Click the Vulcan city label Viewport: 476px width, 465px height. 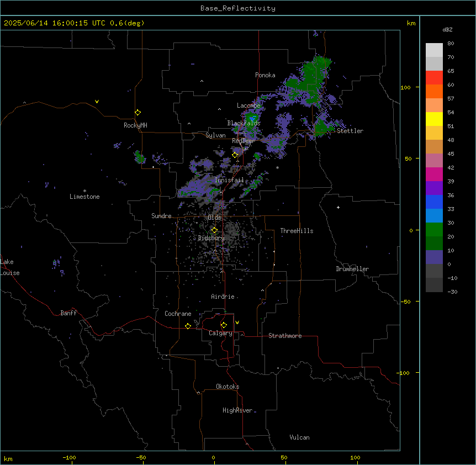[299, 437]
